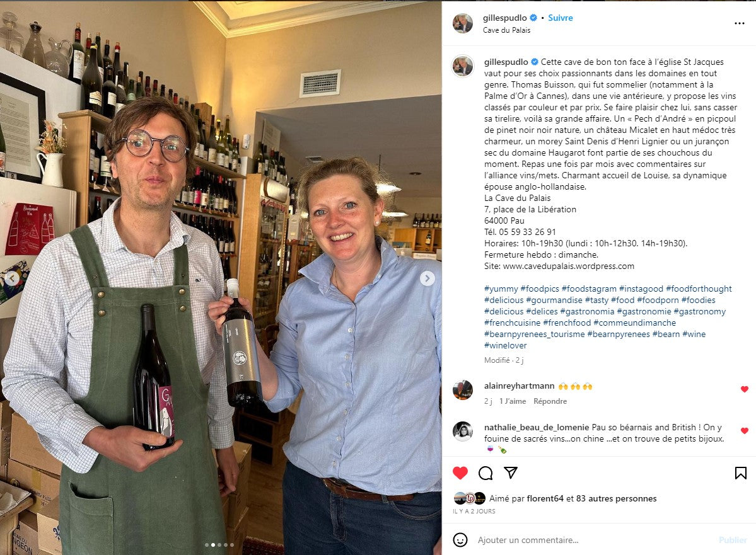The width and height of the screenshot is (756, 555).
Task: Go to the next photo with right arrow
Action: click(x=427, y=278)
